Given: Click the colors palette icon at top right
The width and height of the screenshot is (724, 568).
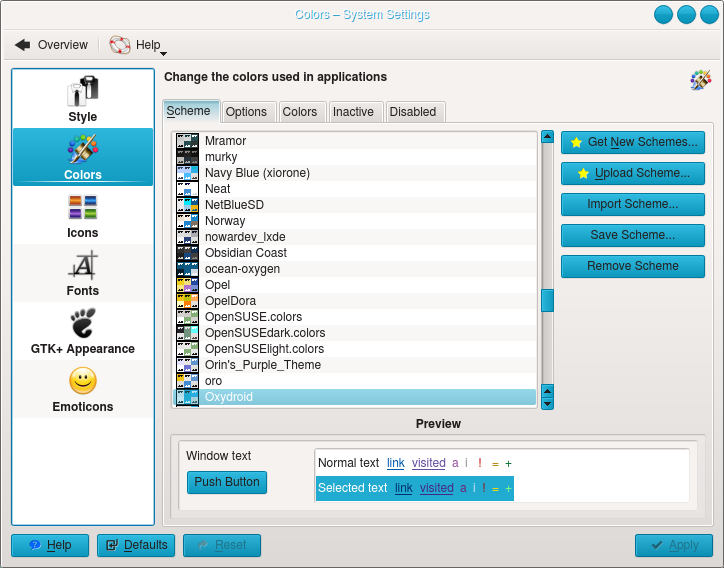Looking at the screenshot, I should tap(700, 80).
